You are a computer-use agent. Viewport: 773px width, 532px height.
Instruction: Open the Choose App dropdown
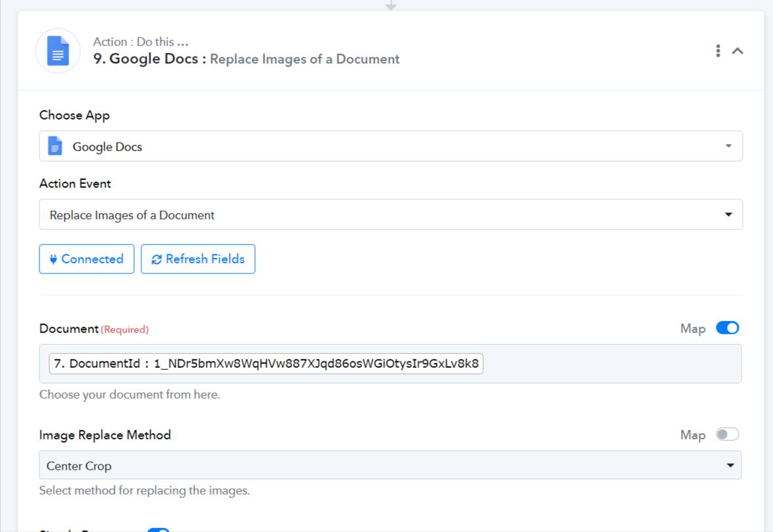(x=390, y=146)
